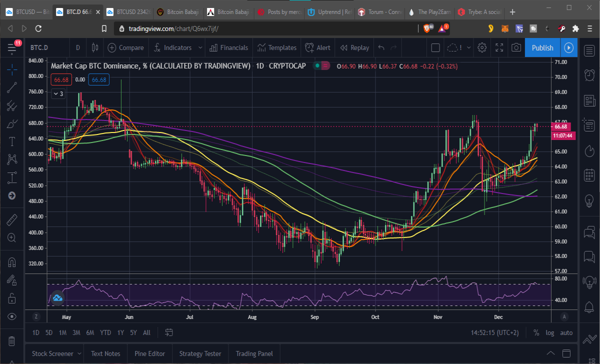This screenshot has height=364, width=600.
Task: Expand the layout management dropdown arrow
Action: [468, 47]
